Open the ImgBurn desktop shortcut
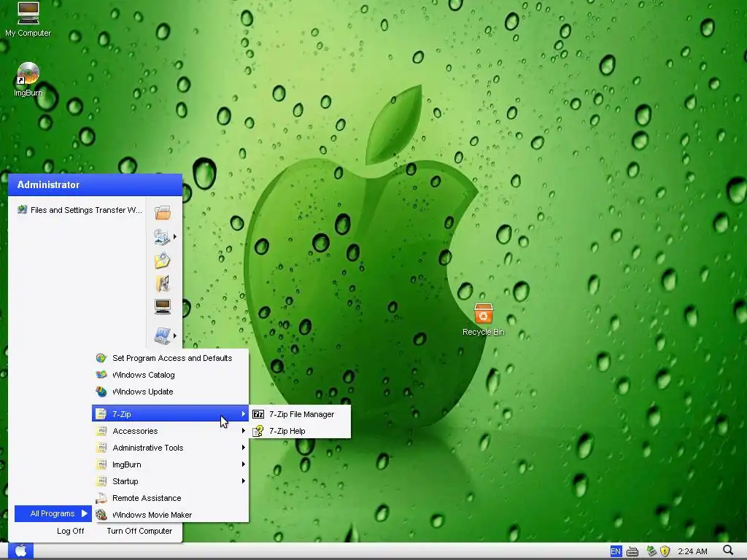The width and height of the screenshot is (747, 560). click(28, 79)
